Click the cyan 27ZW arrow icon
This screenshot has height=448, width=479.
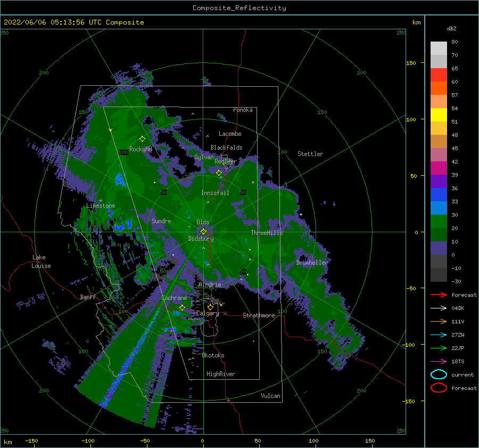pyautogui.click(x=439, y=335)
